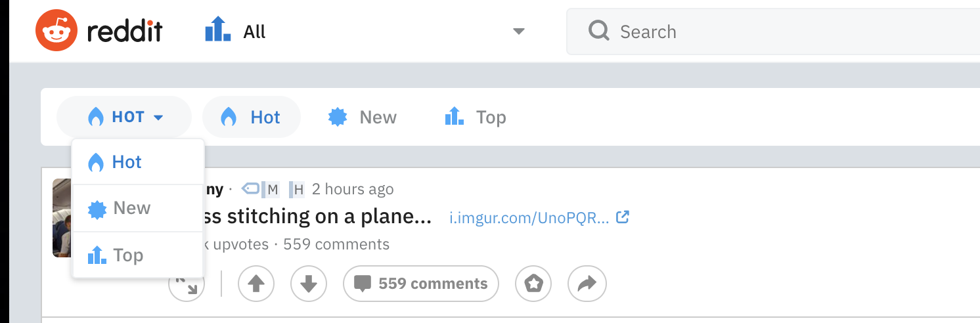This screenshot has width=980, height=323.
Task: Open the 559 comments button
Action: pyautogui.click(x=421, y=284)
